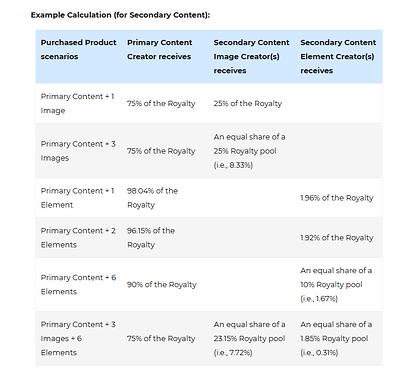The width and height of the screenshot is (400, 371).
Task: Select '96.15% of the Royalty' cell
Action: click(151, 238)
